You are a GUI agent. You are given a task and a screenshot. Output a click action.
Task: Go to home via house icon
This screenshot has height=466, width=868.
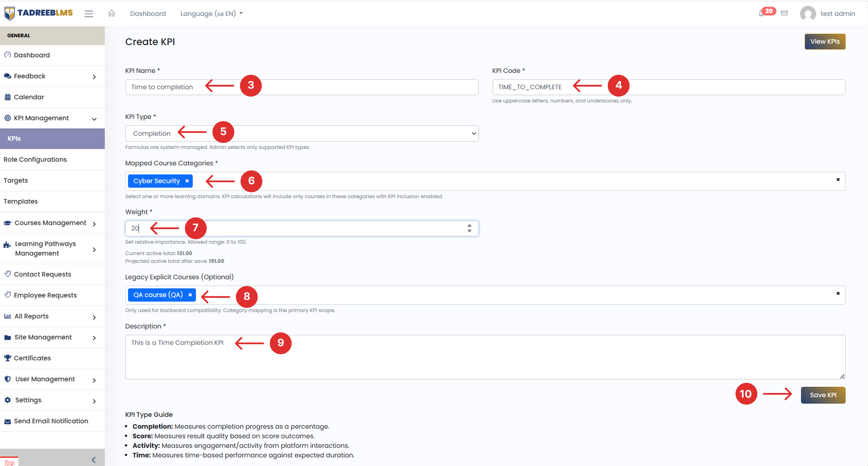click(112, 13)
